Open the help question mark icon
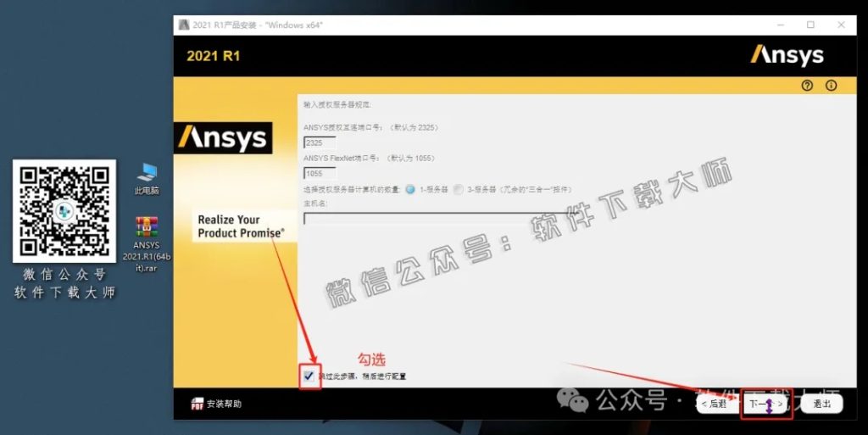The width and height of the screenshot is (868, 435). pyautogui.click(x=807, y=86)
